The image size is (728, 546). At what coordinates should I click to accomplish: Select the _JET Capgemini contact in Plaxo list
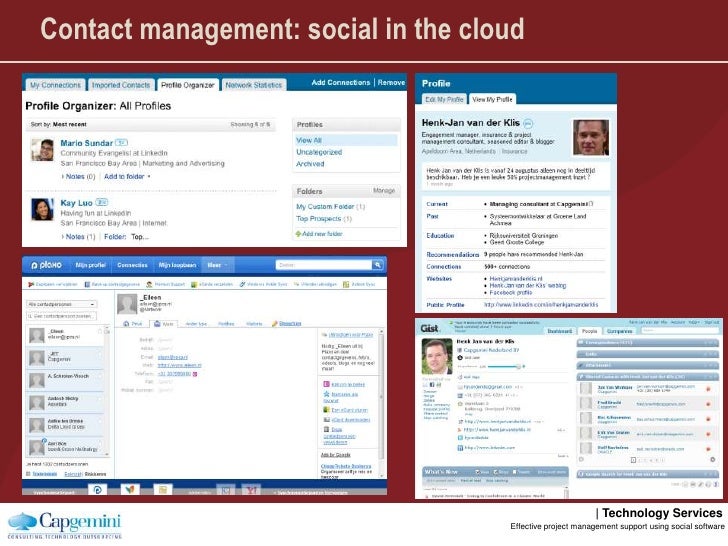[x=65, y=358]
